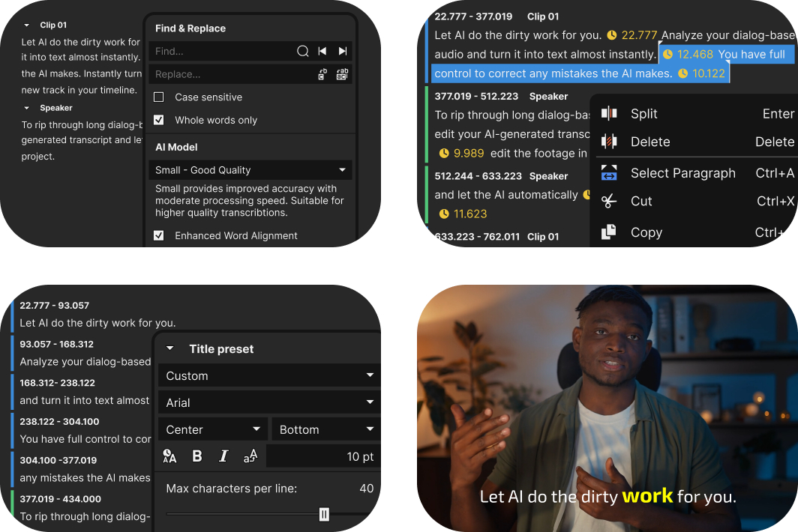
Task: Click the Bottom vertical position dropdown
Action: click(x=325, y=429)
